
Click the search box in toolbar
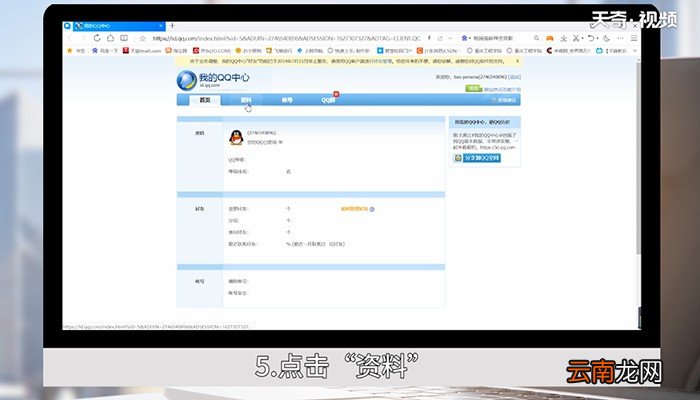[500, 38]
